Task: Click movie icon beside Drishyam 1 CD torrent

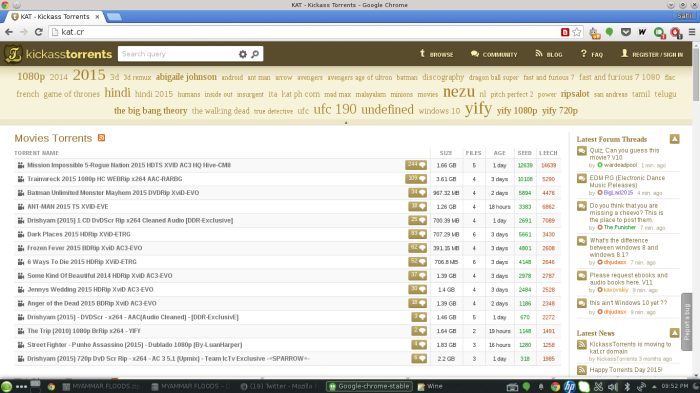Action: (x=21, y=220)
